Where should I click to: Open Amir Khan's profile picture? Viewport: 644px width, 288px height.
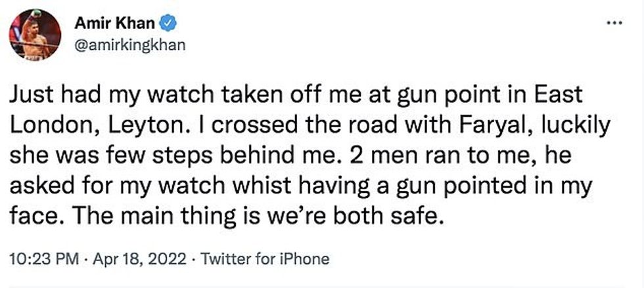point(36,35)
